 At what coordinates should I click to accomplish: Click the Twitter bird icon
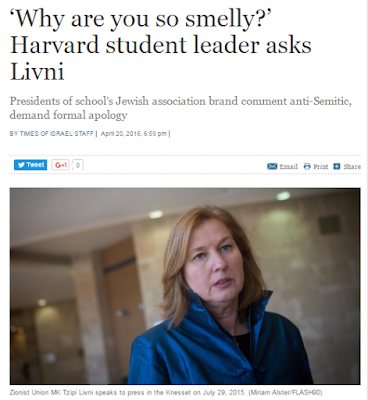point(21,165)
